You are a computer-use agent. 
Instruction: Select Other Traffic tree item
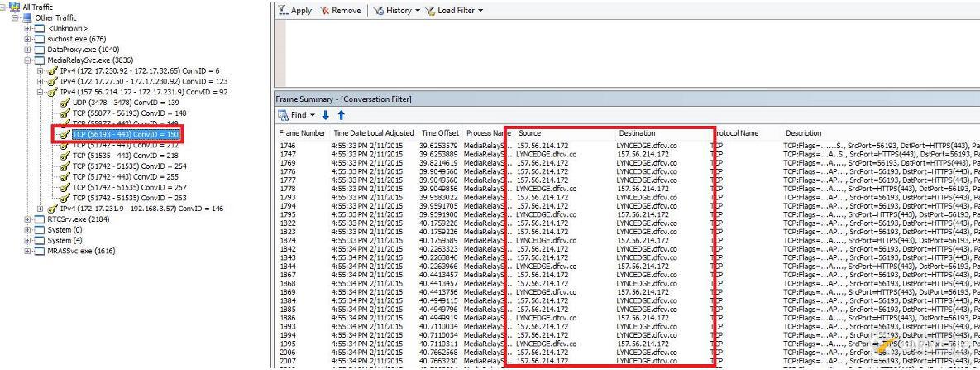[56, 17]
